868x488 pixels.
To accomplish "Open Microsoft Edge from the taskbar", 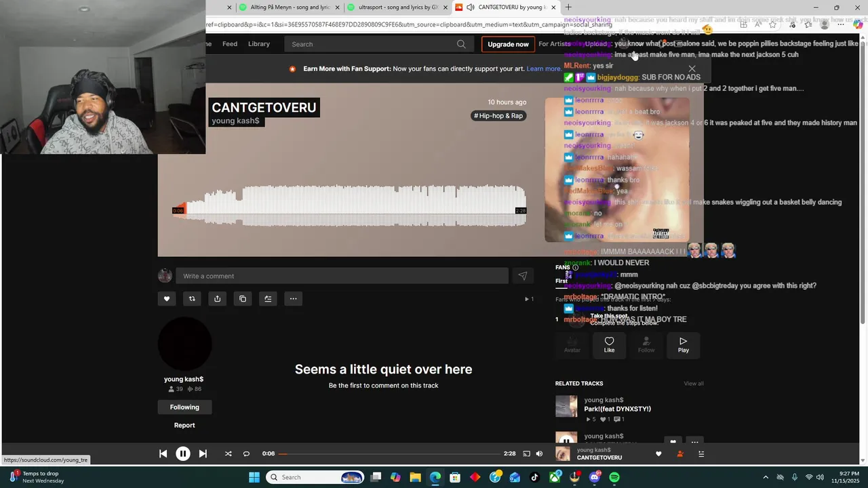I will [435, 477].
